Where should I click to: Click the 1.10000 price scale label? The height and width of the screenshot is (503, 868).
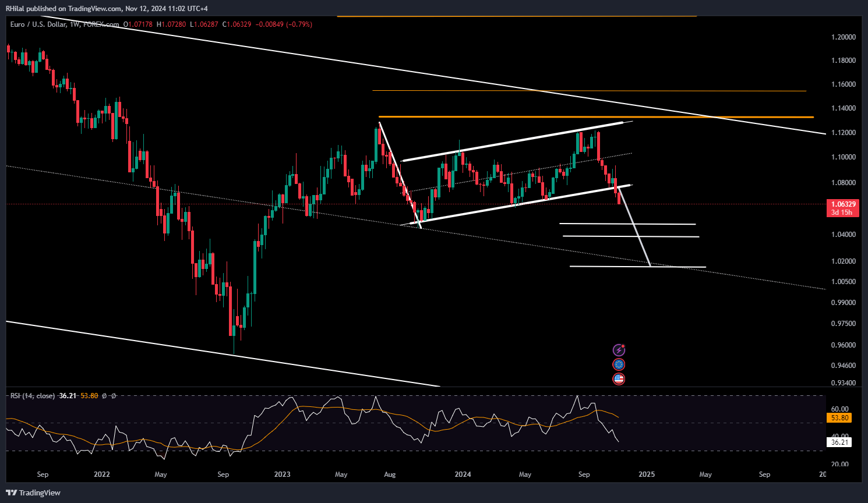[x=843, y=157]
